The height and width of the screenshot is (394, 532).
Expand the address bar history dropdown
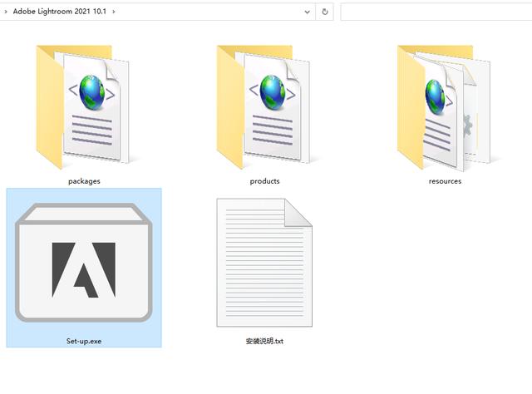pos(307,12)
